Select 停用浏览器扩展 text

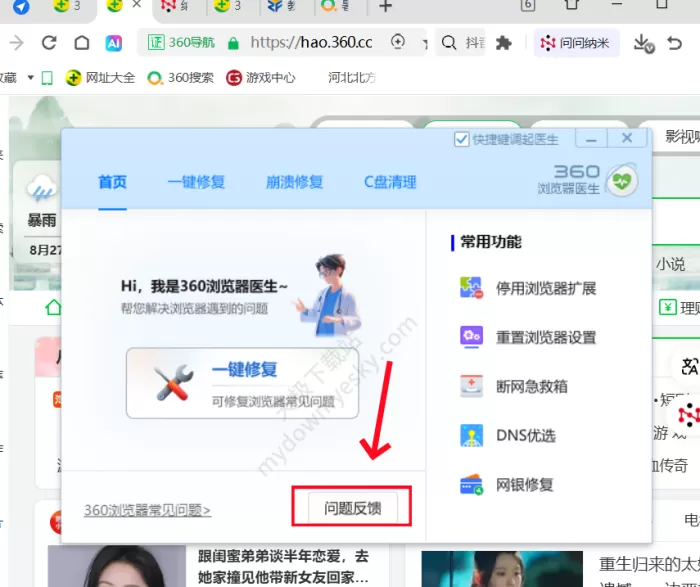coord(546,288)
